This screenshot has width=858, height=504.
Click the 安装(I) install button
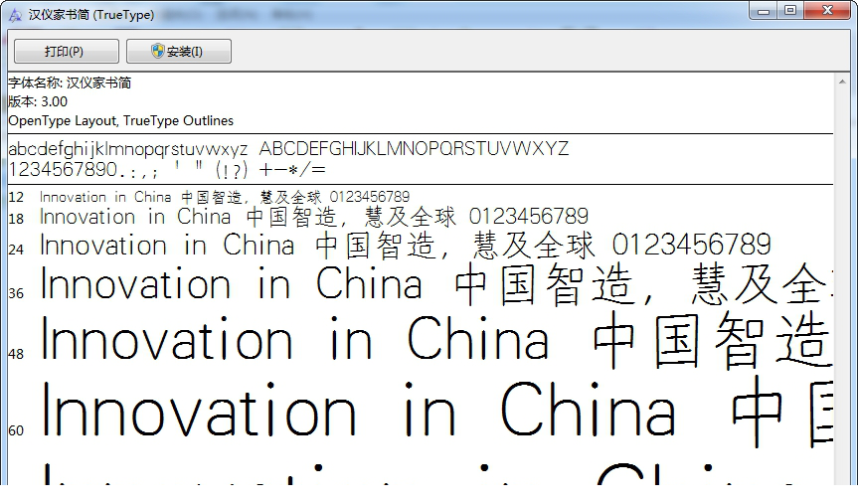[179, 52]
